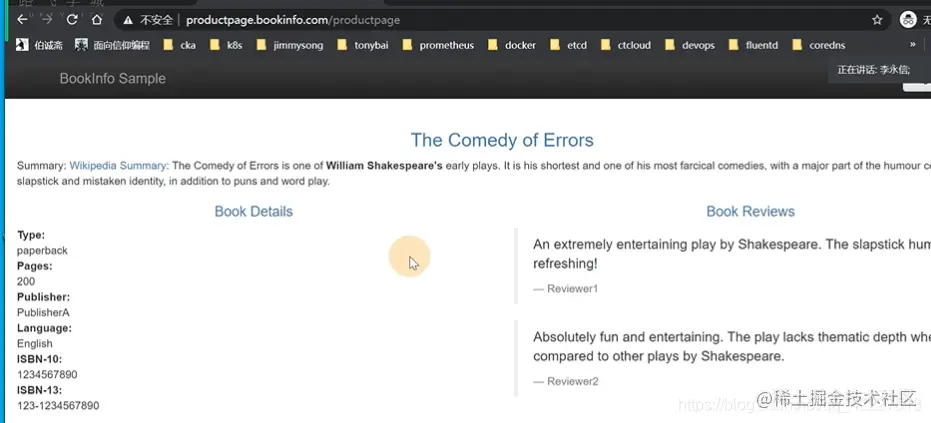Click the Book Details heading

[254, 212]
